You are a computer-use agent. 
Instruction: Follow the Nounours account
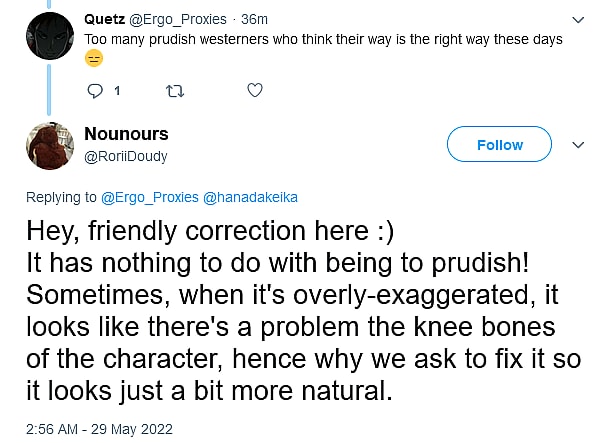point(499,145)
